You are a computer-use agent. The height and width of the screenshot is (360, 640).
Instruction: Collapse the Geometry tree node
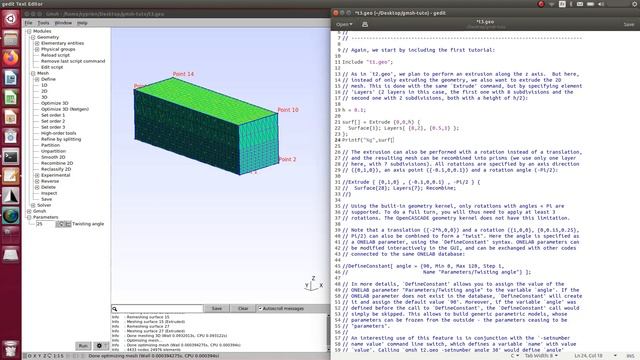[x=33, y=37]
